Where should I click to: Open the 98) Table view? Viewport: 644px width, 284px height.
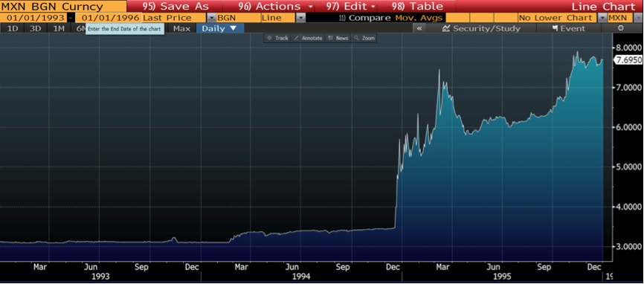point(418,6)
